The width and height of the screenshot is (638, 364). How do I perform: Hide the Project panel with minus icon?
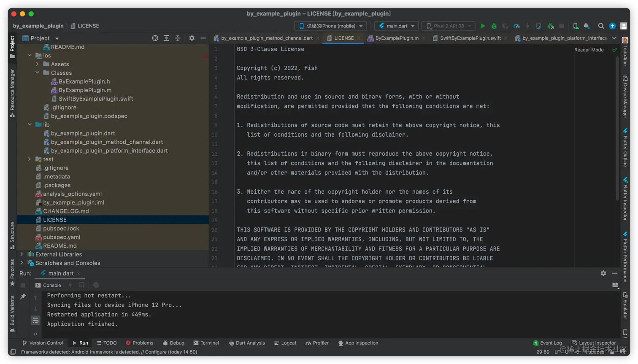(203, 38)
